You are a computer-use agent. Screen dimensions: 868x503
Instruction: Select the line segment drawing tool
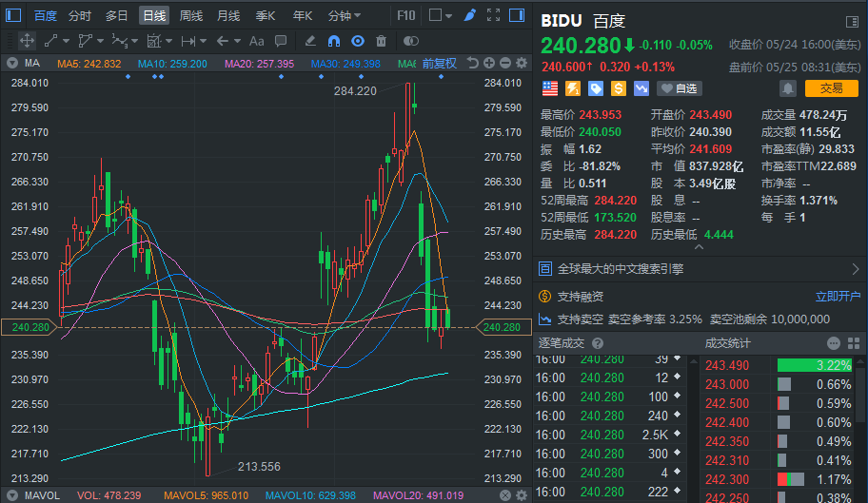pos(51,41)
